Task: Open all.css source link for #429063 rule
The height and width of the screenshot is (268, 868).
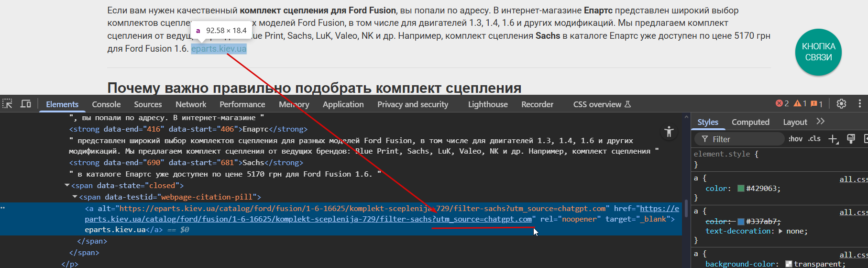Action: pyautogui.click(x=854, y=179)
